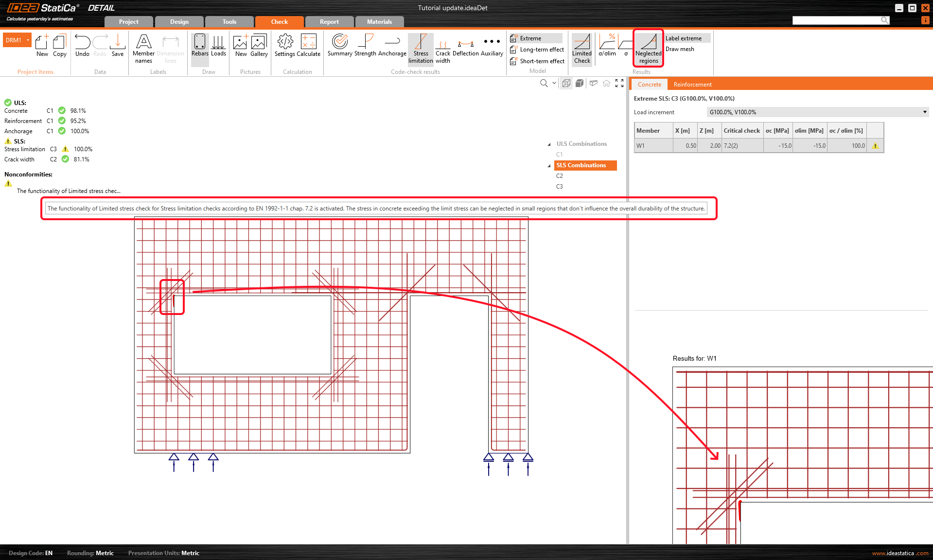Click the Label extreme button

(x=683, y=38)
